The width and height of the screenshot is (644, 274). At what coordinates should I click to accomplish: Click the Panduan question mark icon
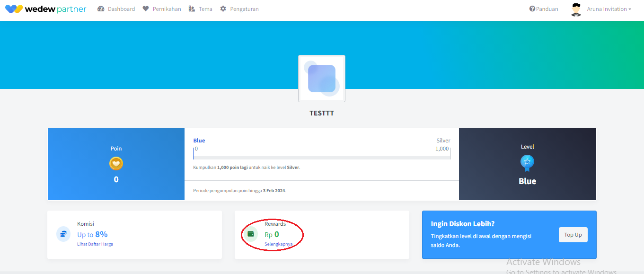(x=532, y=9)
